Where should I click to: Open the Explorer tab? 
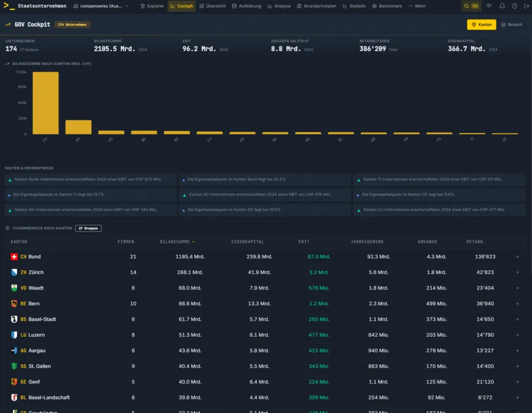tap(152, 6)
